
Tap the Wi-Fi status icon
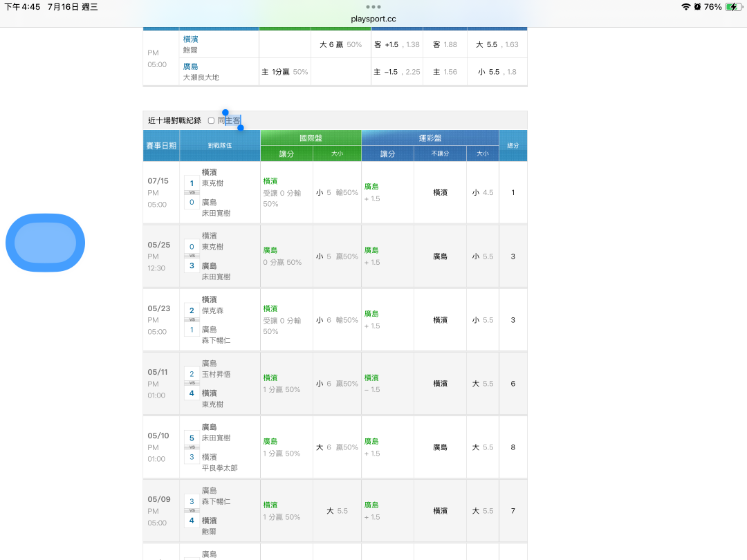click(x=685, y=7)
